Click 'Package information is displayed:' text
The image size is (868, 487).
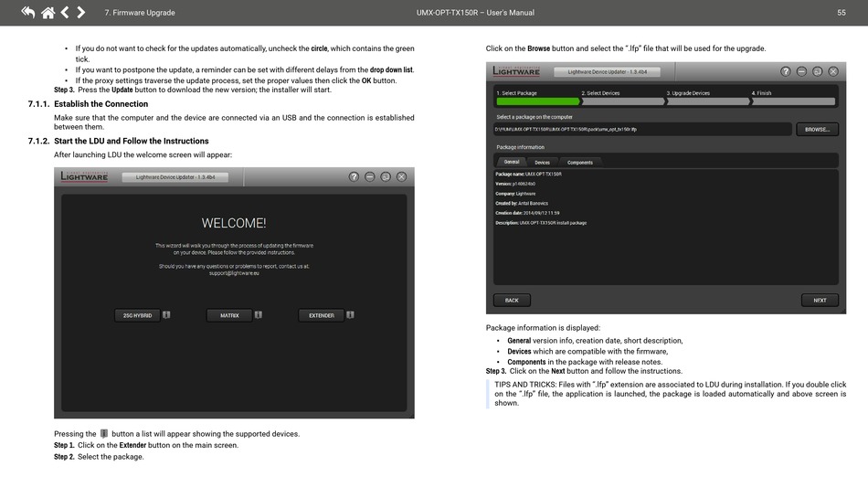(543, 328)
